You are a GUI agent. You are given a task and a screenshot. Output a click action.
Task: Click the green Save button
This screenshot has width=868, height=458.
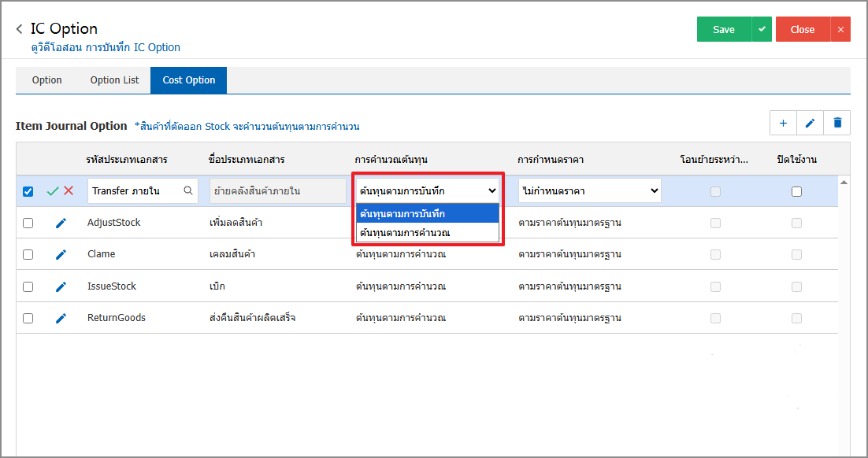coord(723,29)
